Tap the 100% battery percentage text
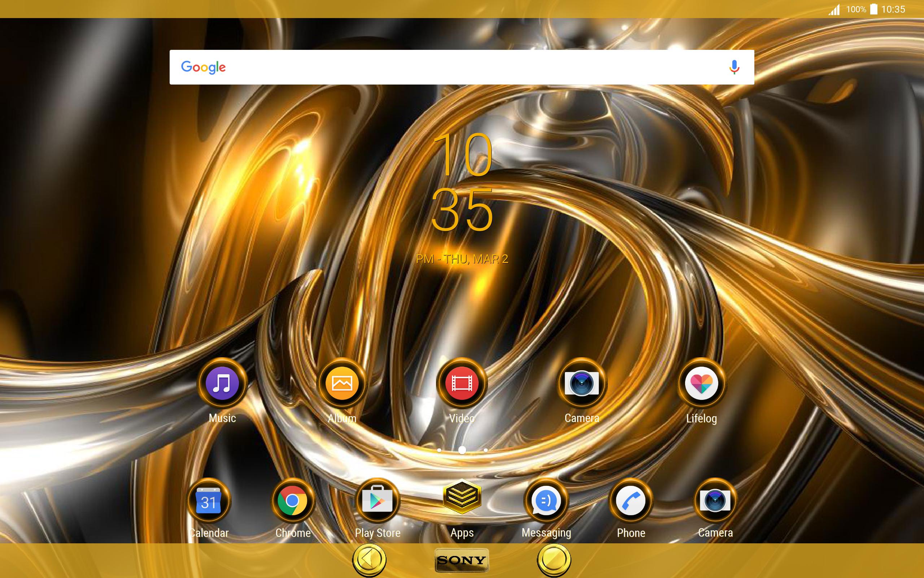Screen dimensions: 924x578 (856, 9)
